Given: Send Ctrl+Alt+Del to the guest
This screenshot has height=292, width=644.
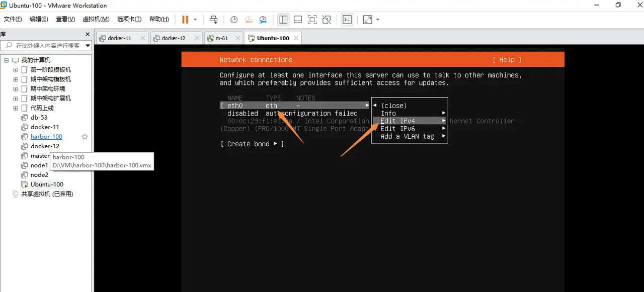Looking at the screenshot, I should click(x=213, y=20).
